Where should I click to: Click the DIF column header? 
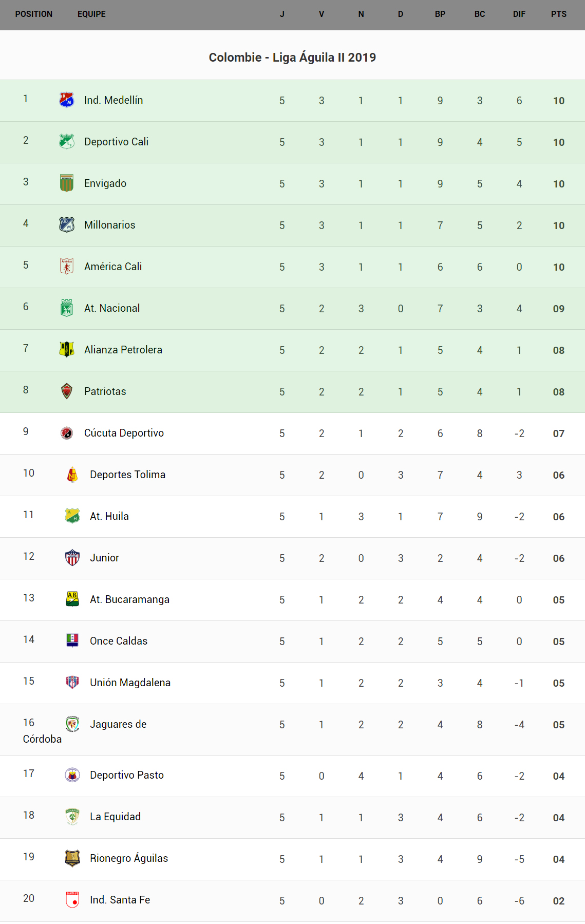[x=519, y=14]
